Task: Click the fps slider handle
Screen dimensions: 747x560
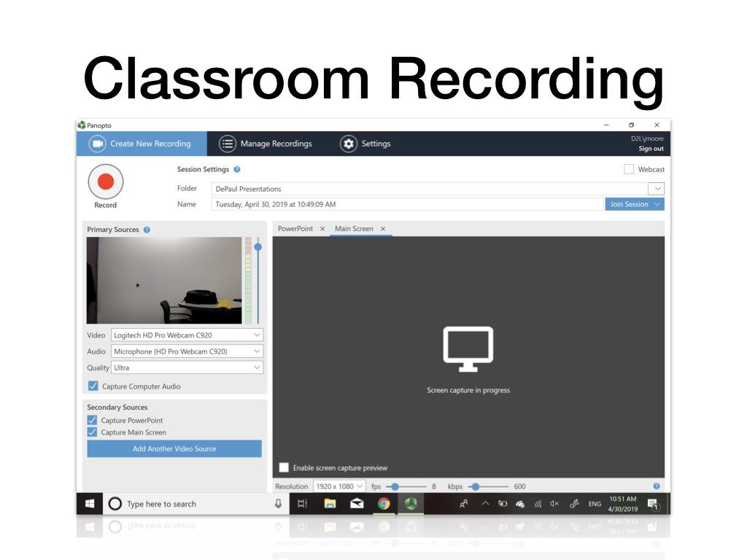Action: pyautogui.click(x=395, y=486)
